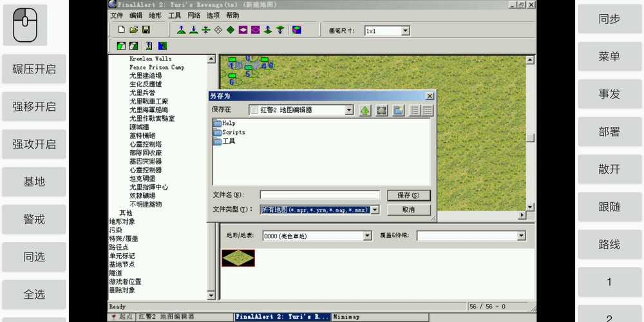Click the mouse icon at top left
This screenshot has width=644, height=322.
(25, 25)
